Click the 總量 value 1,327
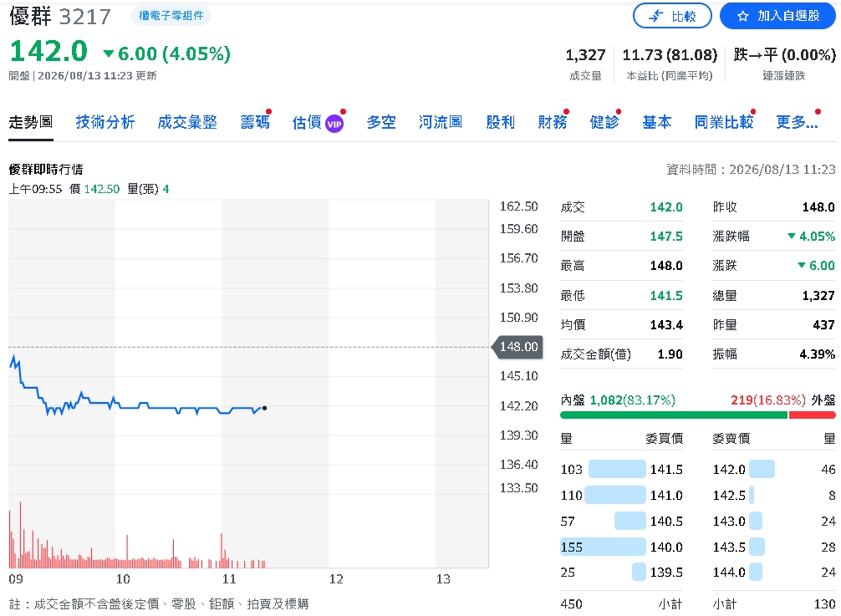 click(818, 295)
